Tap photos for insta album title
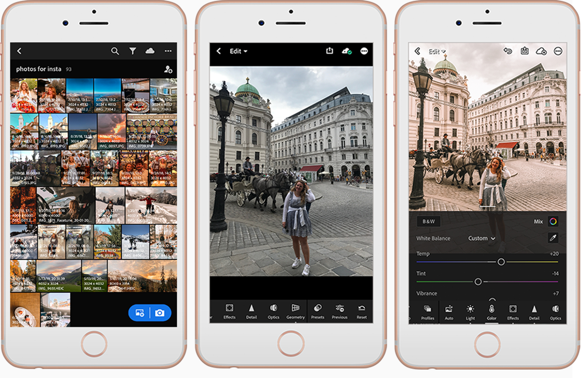The image size is (588, 378). click(x=39, y=69)
